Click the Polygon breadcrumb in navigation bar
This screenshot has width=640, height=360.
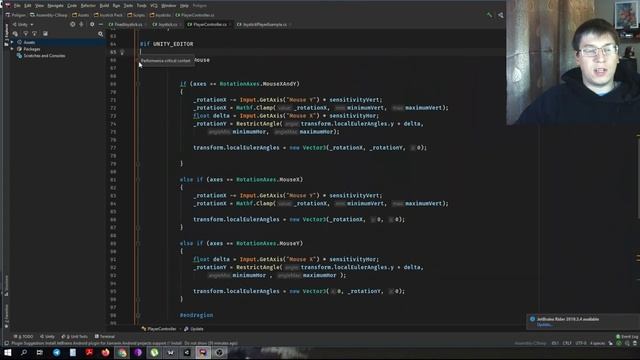coord(16,15)
